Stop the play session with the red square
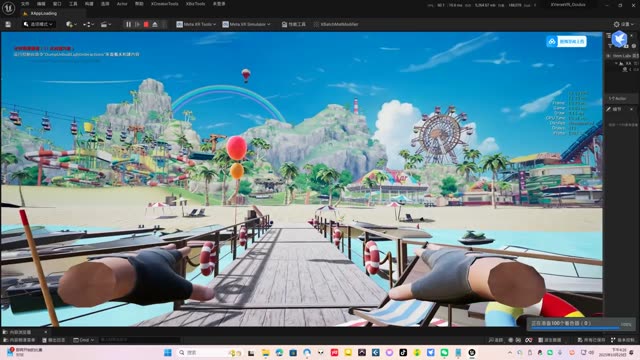Screen dimensions: 640x360 tap(146, 24)
